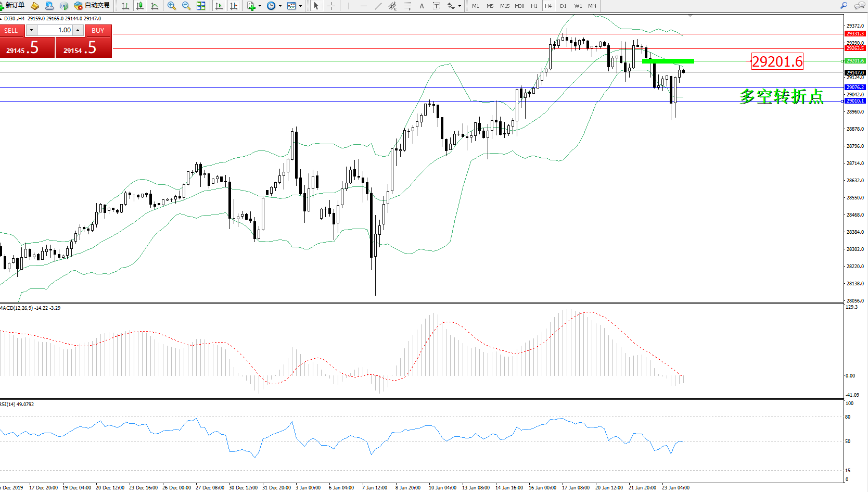This screenshot has width=868, height=492.
Task: Toggle the 自动交易 auto trading button
Action: coord(92,6)
